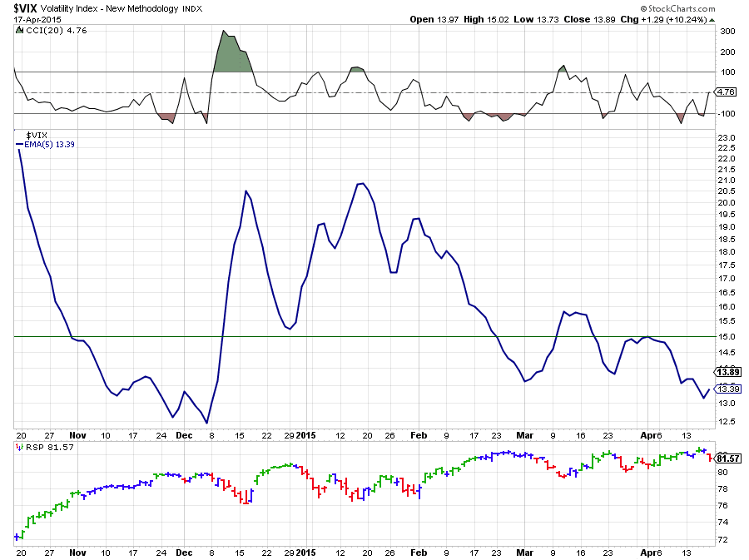The width and height of the screenshot is (749, 560).
Task: Click the 13.89 last price tag
Action: click(727, 372)
